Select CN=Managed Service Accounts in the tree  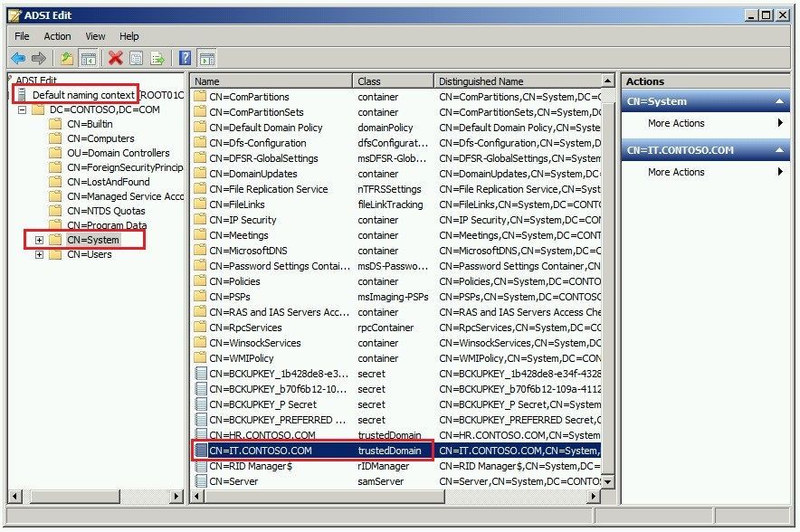pyautogui.click(x=125, y=196)
